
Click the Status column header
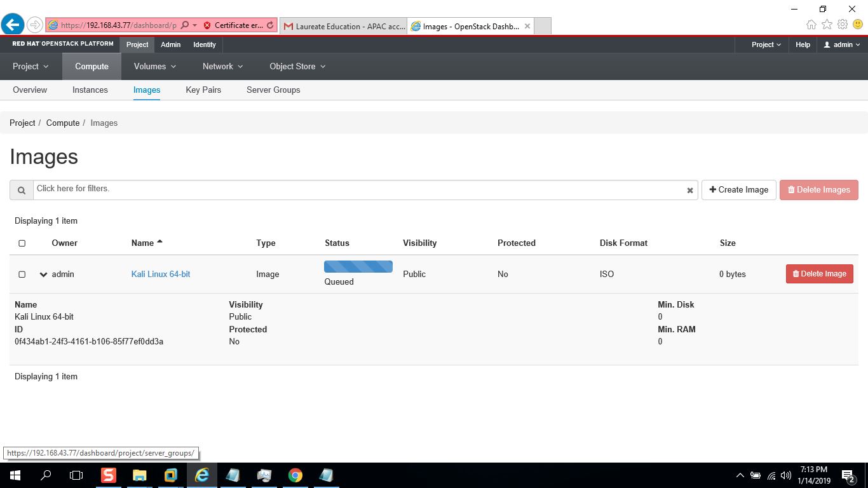[x=337, y=243]
